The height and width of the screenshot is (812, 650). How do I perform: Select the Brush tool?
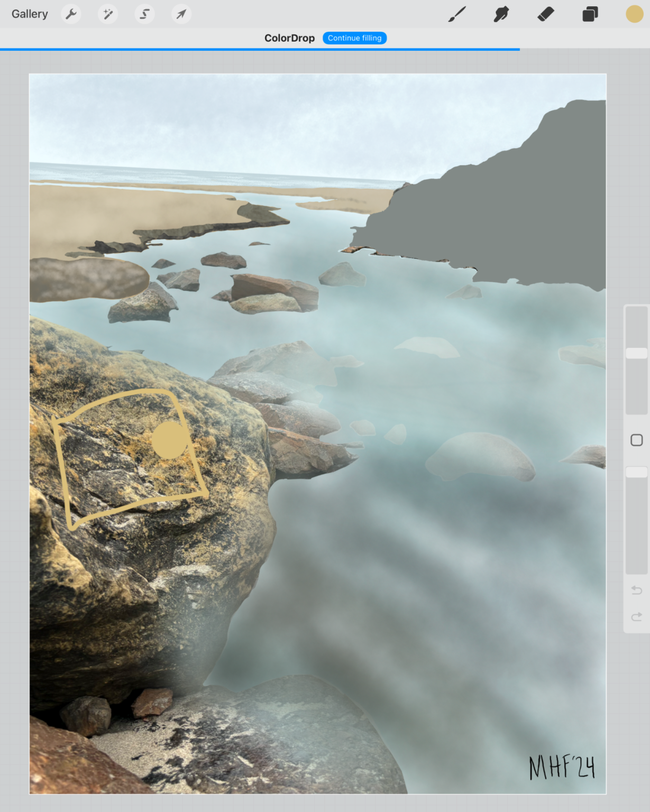(457, 14)
